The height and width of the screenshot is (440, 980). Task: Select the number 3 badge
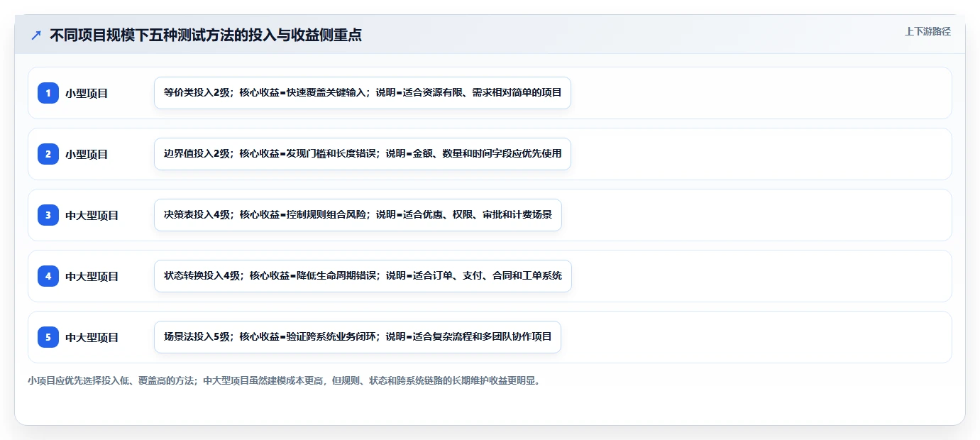click(x=48, y=215)
